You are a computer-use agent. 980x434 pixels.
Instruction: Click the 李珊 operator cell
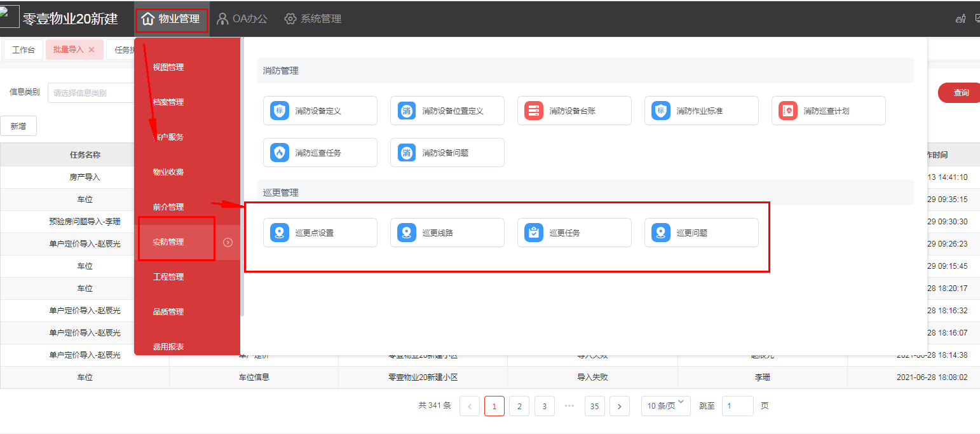pyautogui.click(x=763, y=377)
